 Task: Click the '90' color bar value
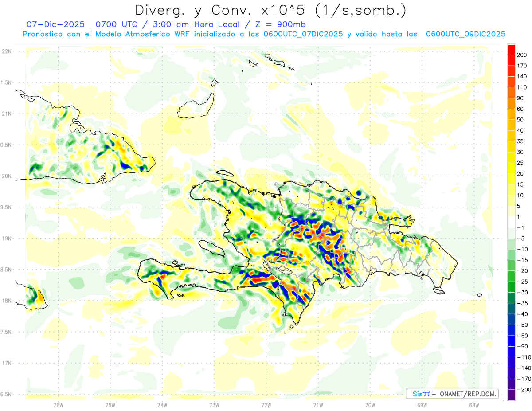click(521, 98)
